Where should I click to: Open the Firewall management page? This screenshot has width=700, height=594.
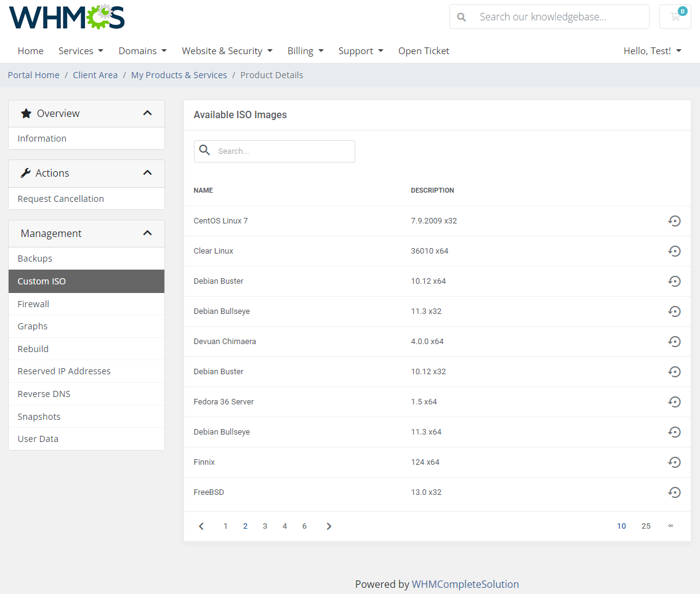[x=33, y=303]
